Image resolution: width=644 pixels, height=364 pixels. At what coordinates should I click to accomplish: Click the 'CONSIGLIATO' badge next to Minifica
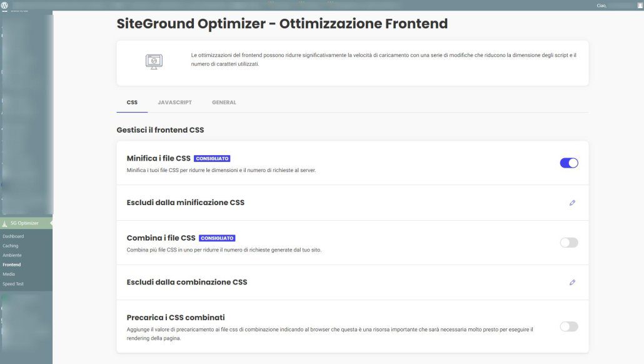click(213, 158)
